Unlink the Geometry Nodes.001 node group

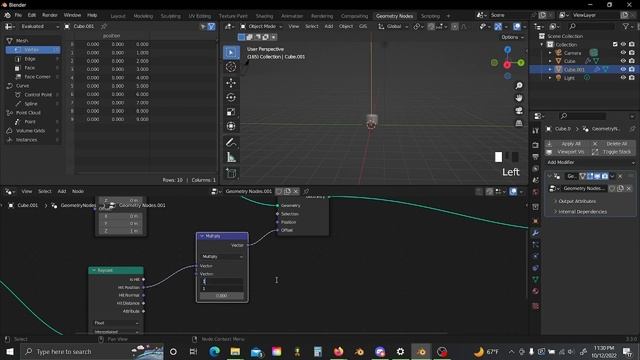pos(296,191)
